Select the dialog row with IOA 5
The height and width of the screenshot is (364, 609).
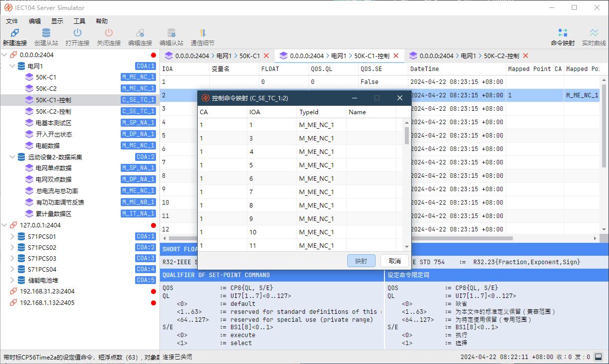click(x=251, y=165)
